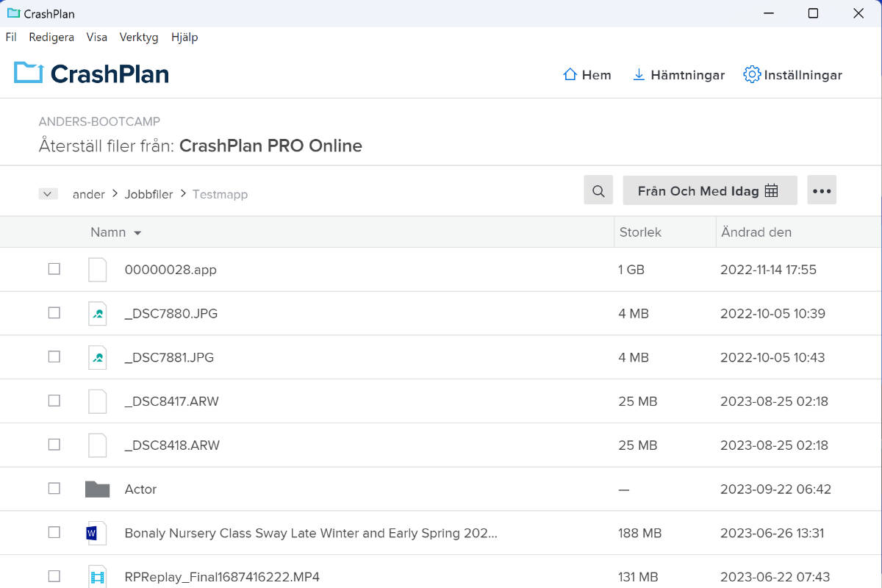Click the ellipsis options icon
The image size is (882, 588).
[822, 190]
